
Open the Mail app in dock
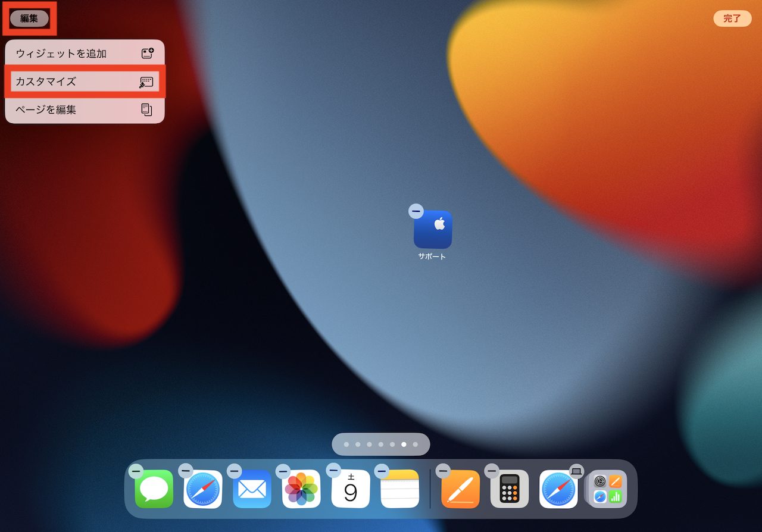[x=252, y=489]
